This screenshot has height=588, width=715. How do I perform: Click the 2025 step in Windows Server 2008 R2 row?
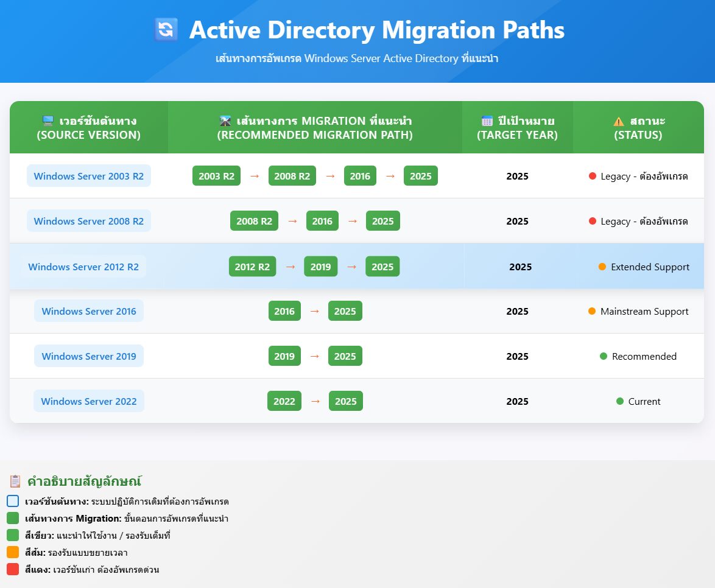pos(383,221)
